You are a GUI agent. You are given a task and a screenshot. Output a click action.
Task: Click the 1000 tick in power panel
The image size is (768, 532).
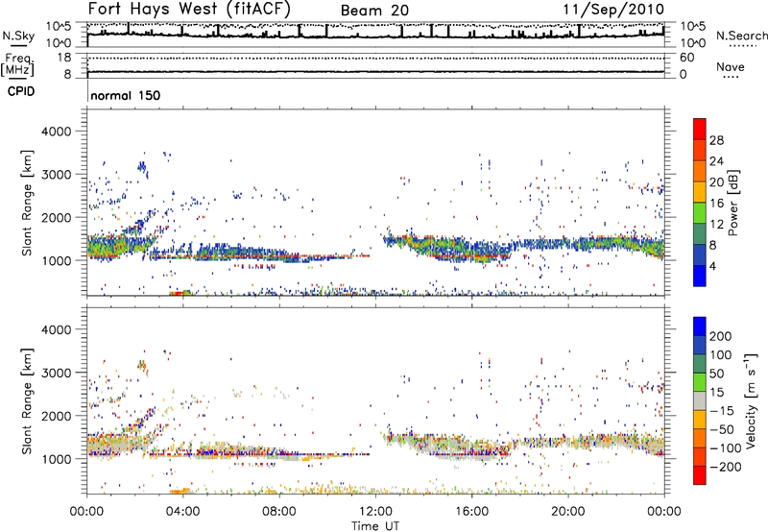[57, 260]
